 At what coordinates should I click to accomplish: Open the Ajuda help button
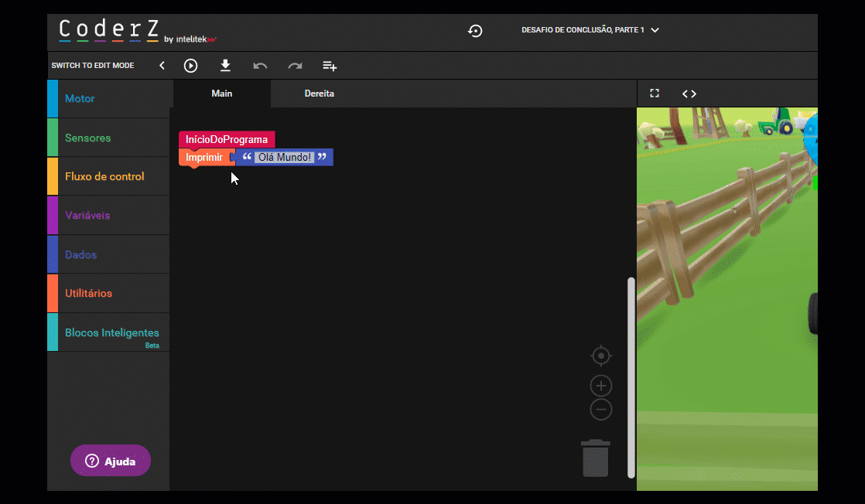(111, 461)
